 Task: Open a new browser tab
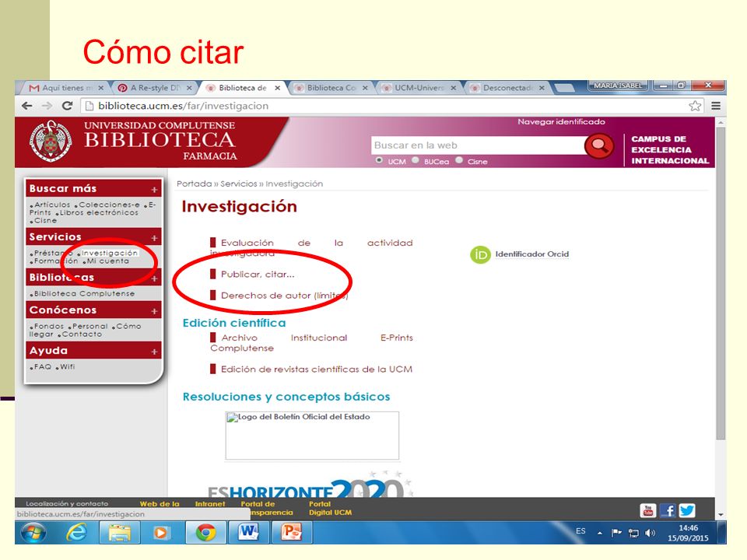point(564,88)
